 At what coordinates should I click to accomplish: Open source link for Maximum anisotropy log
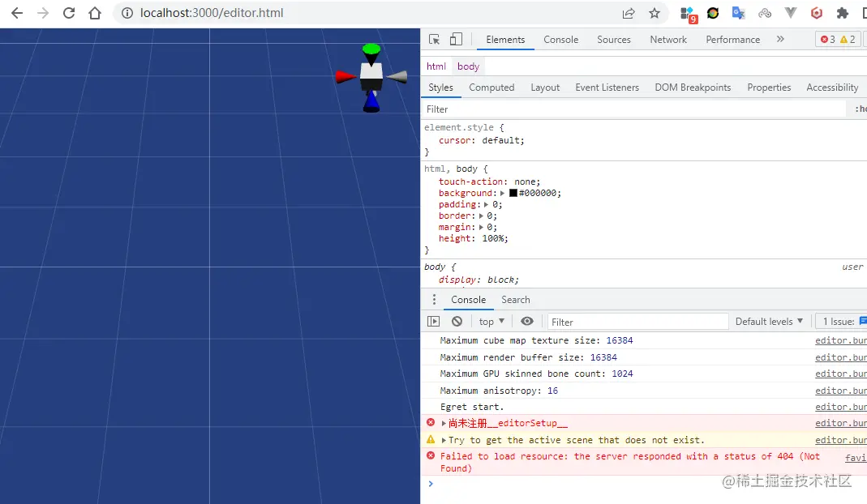[840, 391]
